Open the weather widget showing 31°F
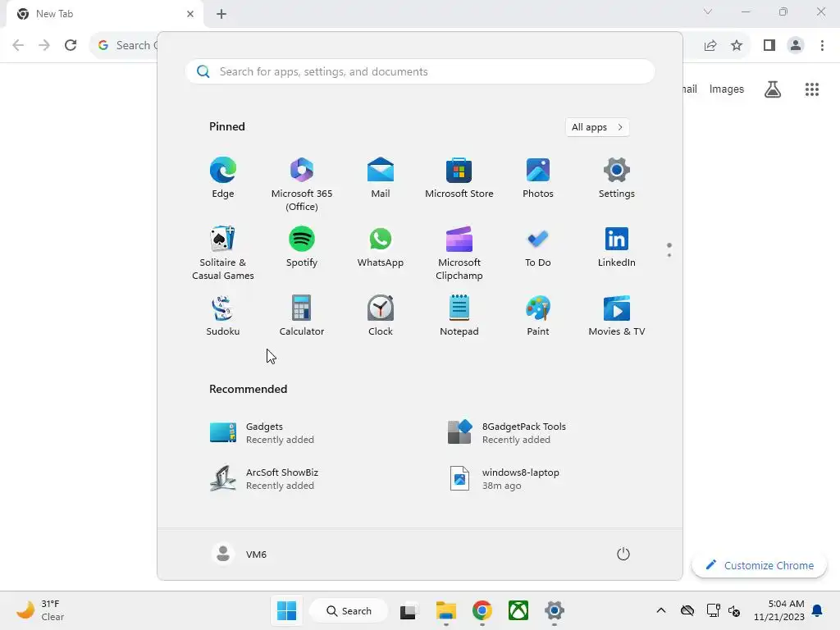840x630 pixels. [39, 610]
